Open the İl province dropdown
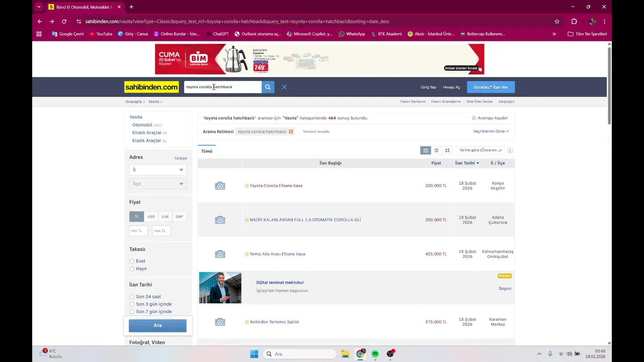 coord(158,170)
